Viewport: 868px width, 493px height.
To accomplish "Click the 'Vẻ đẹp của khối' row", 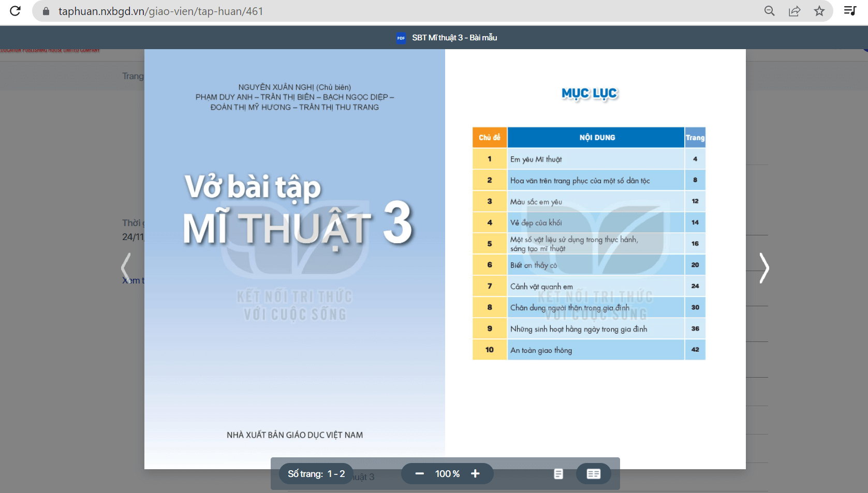I will (589, 222).
